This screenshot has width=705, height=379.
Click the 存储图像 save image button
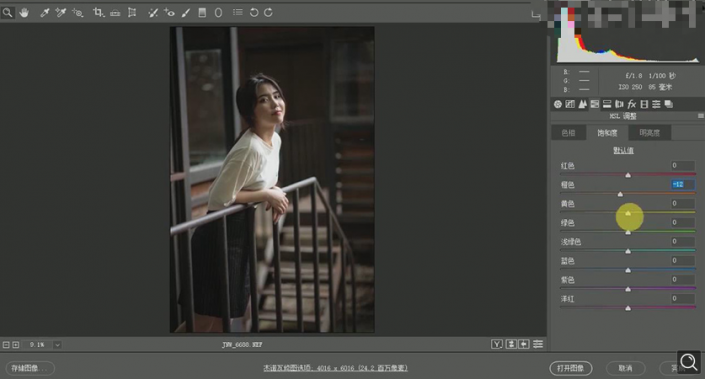[30, 368]
